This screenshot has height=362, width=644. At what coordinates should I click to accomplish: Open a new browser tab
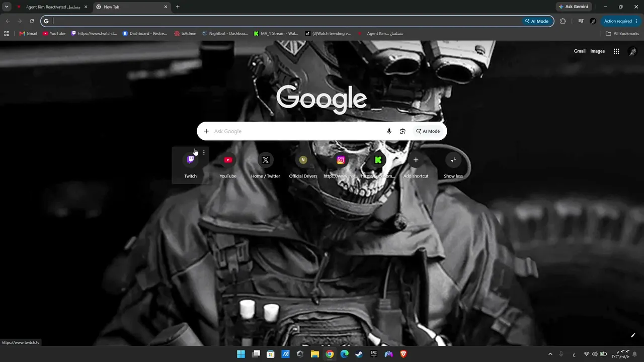point(178,7)
